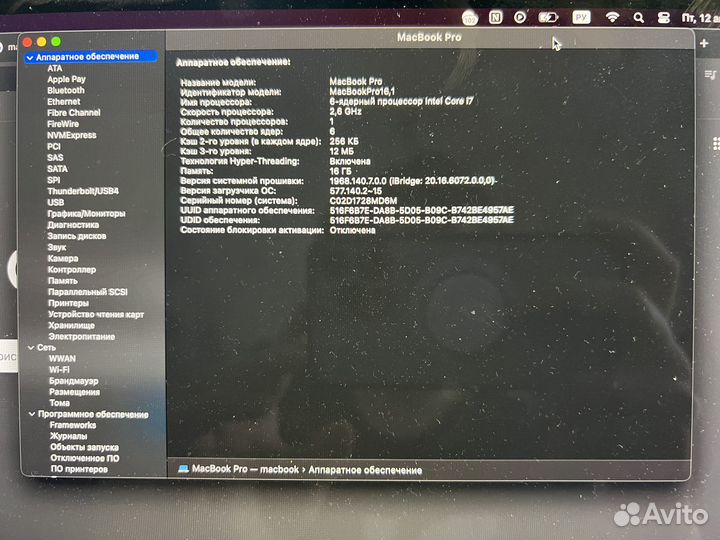This screenshot has height=540, width=720.
Task: Click the date and time in menu bar
Action: 701,18
